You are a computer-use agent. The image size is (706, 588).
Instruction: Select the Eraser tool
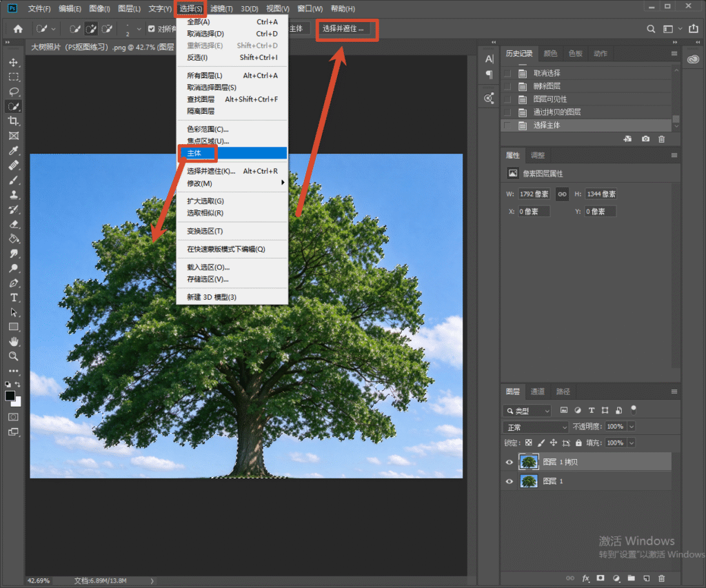click(x=14, y=224)
